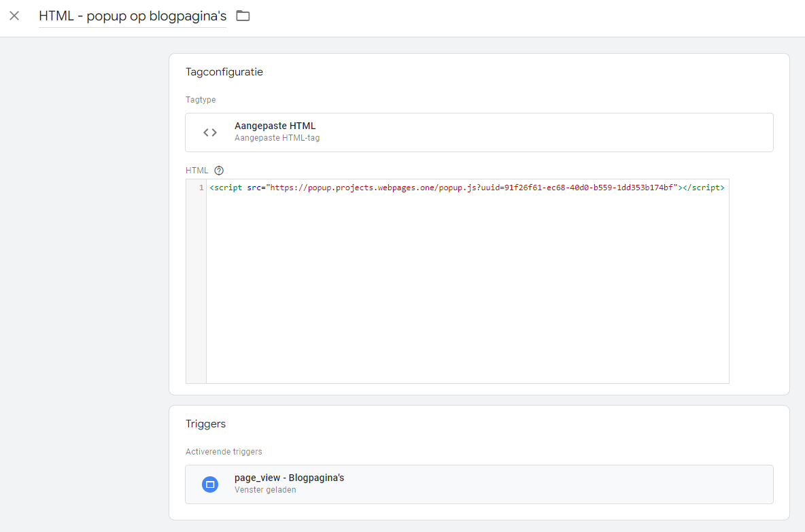Click the Triggers section heading
The height and width of the screenshot is (532, 805).
[205, 424]
